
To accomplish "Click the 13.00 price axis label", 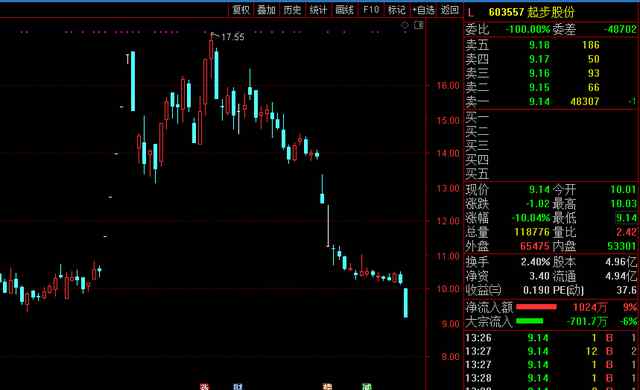I will pos(448,188).
